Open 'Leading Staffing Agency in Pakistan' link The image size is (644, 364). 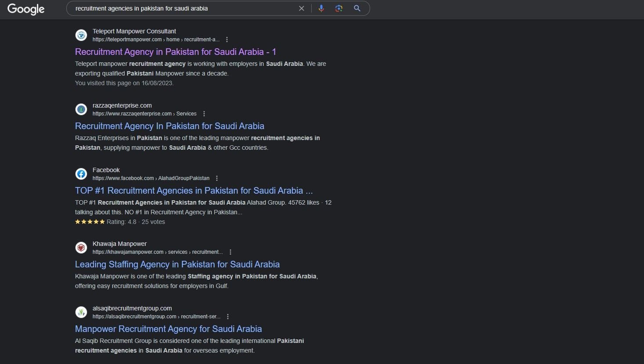[177, 264]
